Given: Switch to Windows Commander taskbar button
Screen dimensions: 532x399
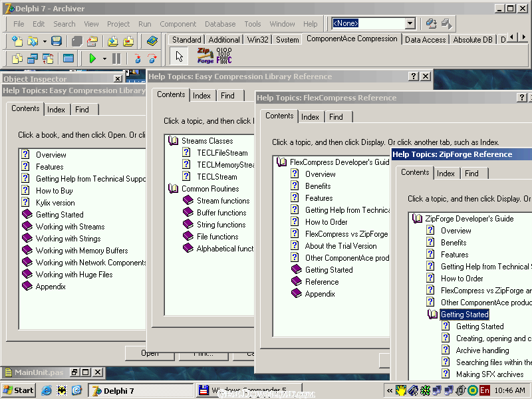Looking at the screenshot, I should click(x=249, y=390).
